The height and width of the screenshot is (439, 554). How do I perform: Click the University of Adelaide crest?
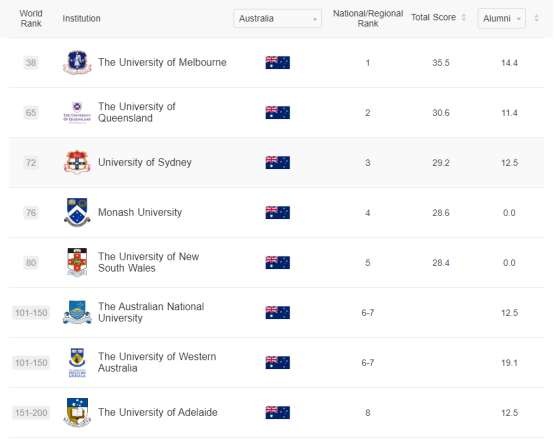tap(77, 413)
